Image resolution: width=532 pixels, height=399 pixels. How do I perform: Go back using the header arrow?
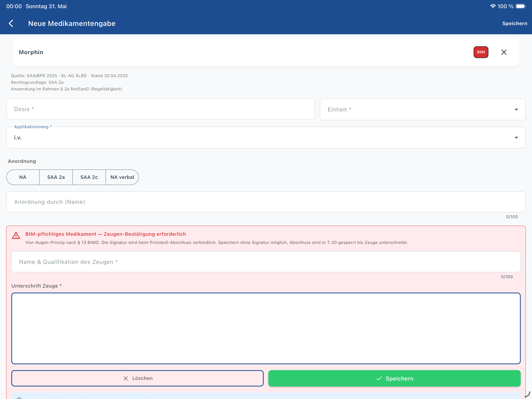[x=11, y=23]
